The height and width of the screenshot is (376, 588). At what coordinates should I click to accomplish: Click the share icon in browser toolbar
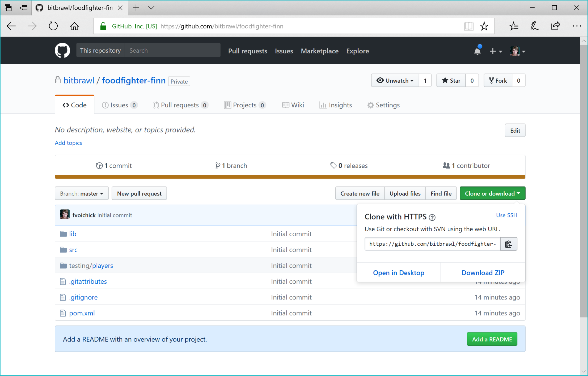555,26
